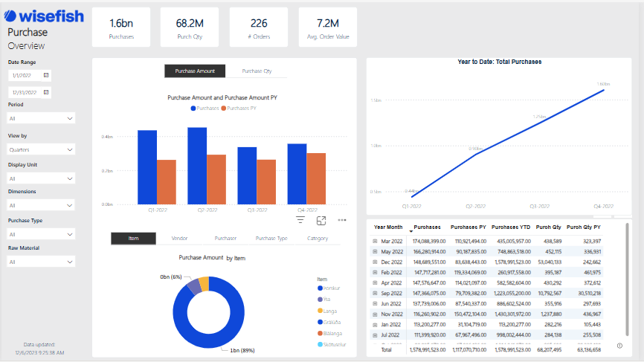Select the Vendor tab
The height and width of the screenshot is (362, 644).
click(179, 239)
